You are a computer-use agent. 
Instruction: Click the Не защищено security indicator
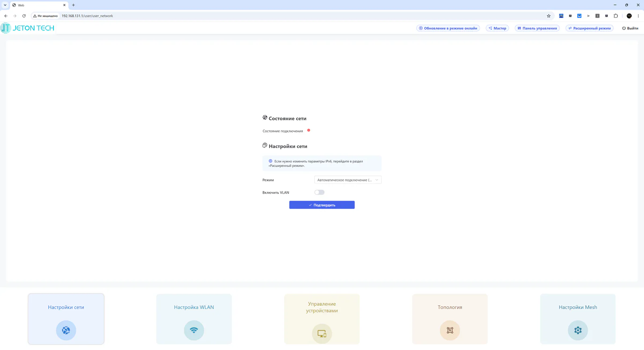45,16
